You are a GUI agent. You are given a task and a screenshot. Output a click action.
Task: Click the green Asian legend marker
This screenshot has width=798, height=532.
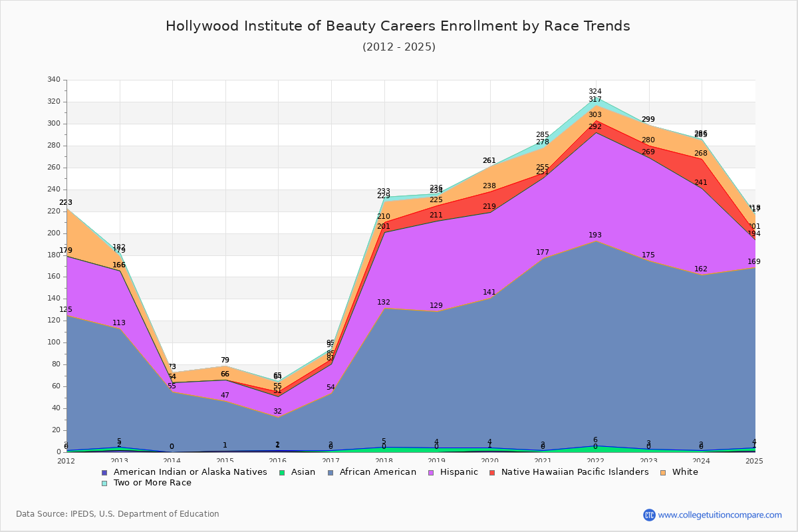click(282, 472)
